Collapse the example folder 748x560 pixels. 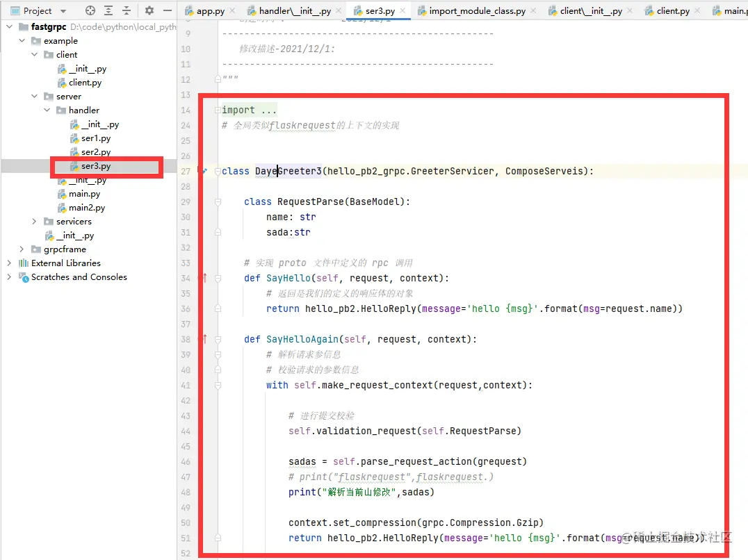[22, 40]
